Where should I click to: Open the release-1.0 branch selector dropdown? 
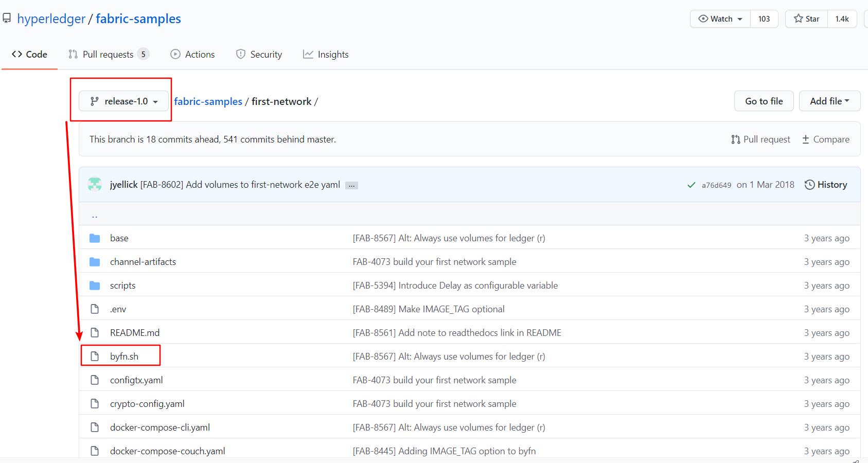[123, 101]
